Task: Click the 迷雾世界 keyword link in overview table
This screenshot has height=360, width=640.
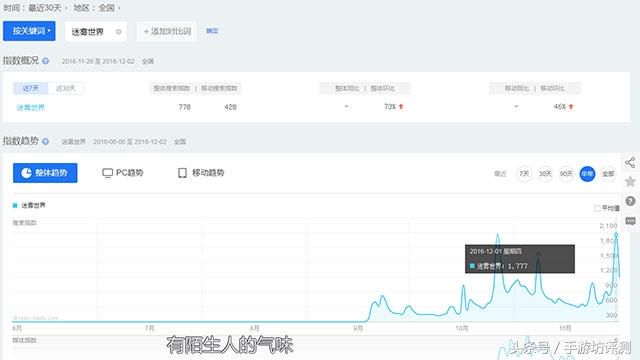Action: click(31, 107)
